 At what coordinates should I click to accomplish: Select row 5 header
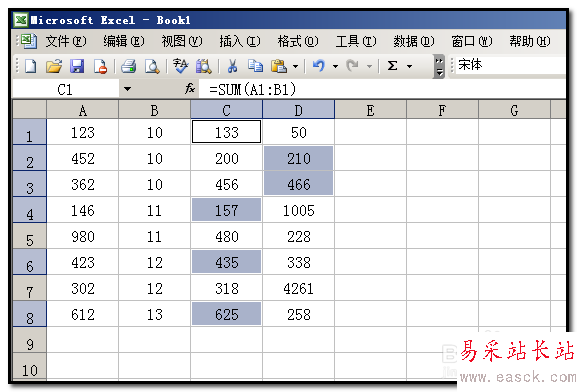29,236
